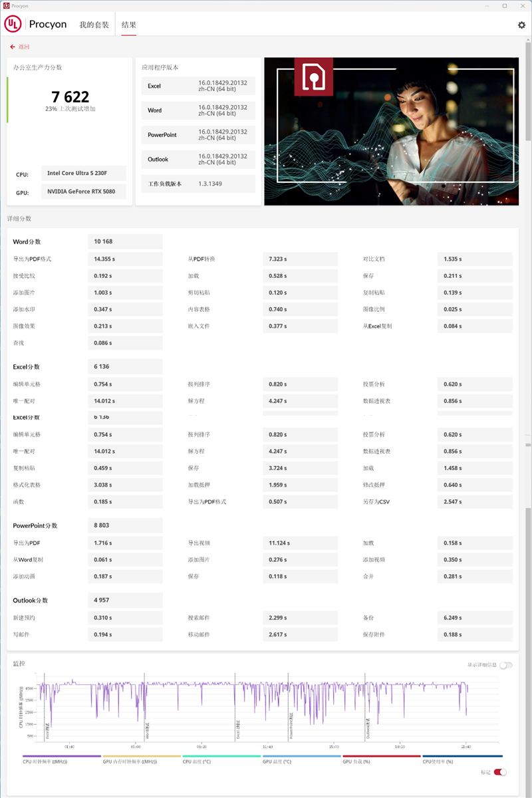Toggle the CPU 时钟频率 legend series
The height and width of the screenshot is (798, 532).
(61, 759)
